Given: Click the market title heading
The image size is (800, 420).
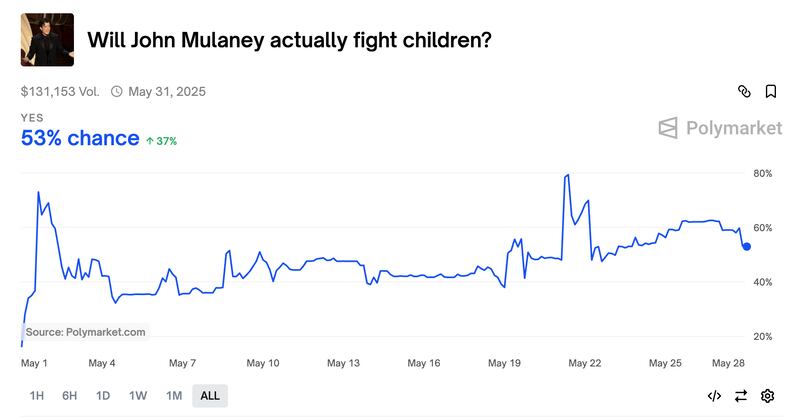Looking at the screenshot, I should pyautogui.click(x=289, y=40).
